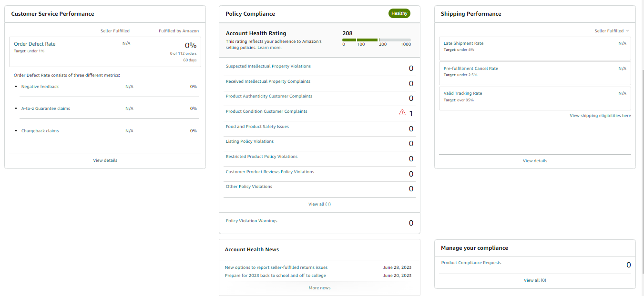Open Listing Policy Violations
The image size is (644, 296).
(250, 141)
